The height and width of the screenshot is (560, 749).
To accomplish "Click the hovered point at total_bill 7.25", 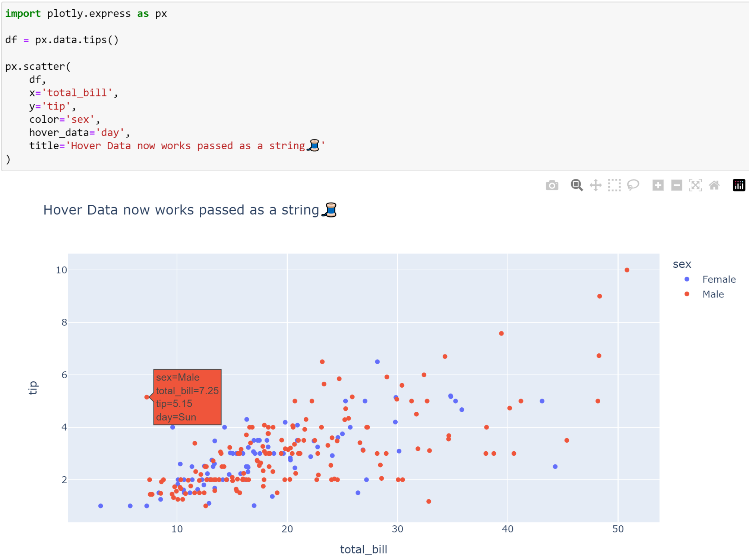I will [147, 397].
